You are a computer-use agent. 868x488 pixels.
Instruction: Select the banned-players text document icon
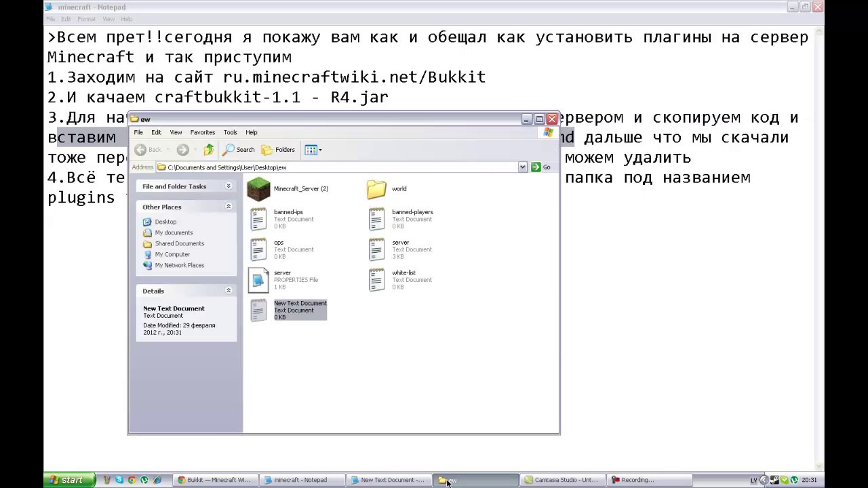(x=376, y=219)
